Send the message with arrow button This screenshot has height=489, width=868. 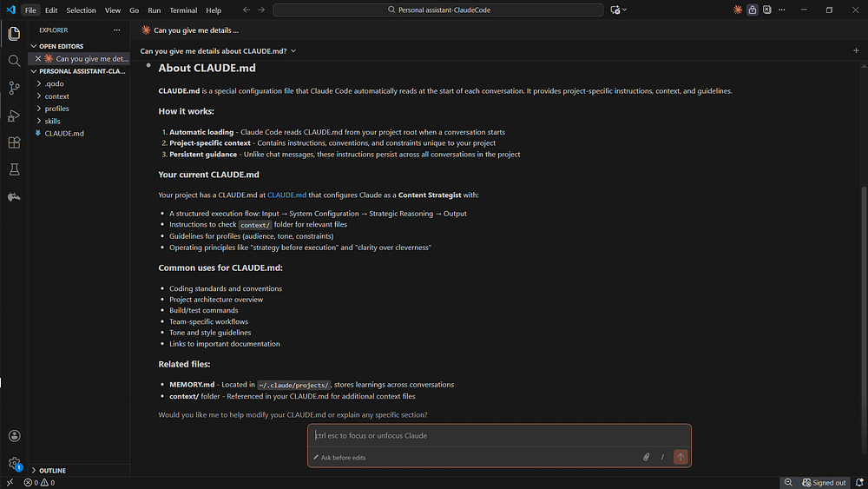681,457
